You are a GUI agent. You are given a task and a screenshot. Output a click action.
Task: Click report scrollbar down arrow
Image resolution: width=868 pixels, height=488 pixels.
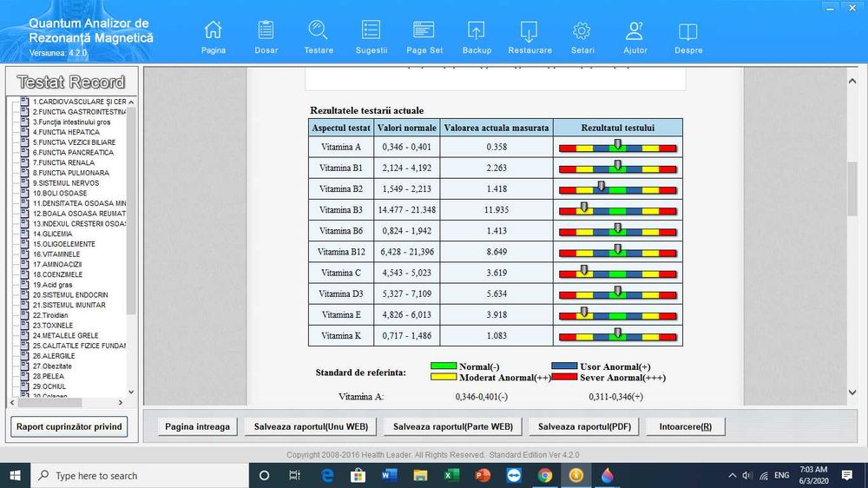[x=852, y=392]
